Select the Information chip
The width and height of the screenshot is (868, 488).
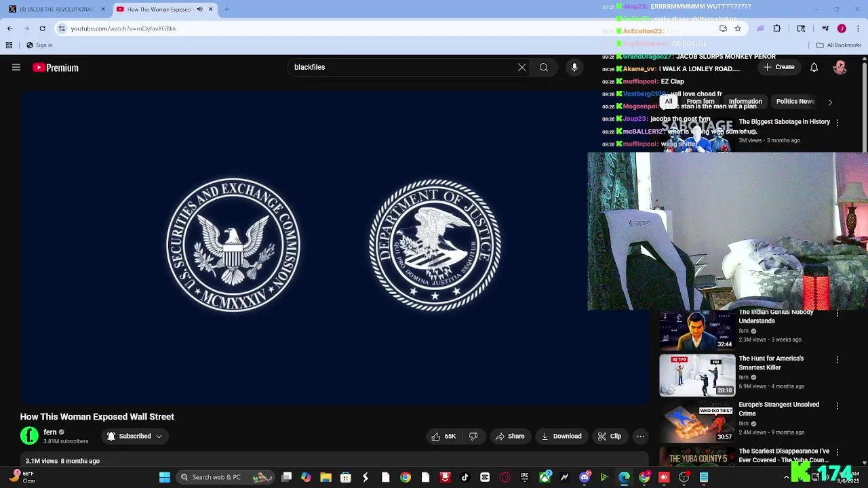click(x=745, y=102)
